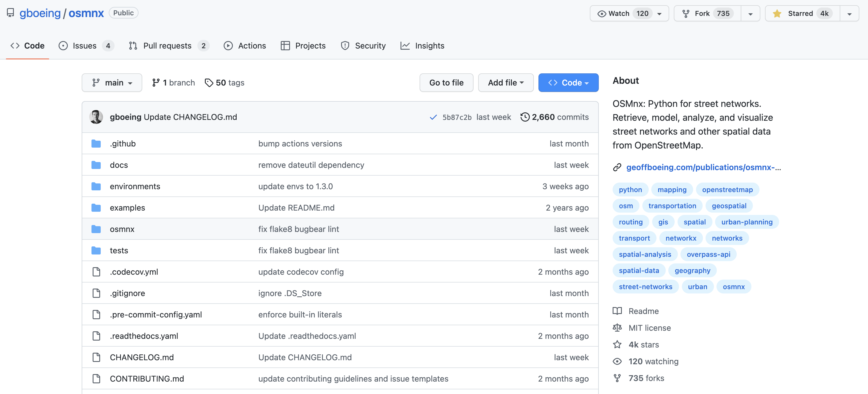Click the tests folder icon
This screenshot has height=394, width=868.
point(96,250)
